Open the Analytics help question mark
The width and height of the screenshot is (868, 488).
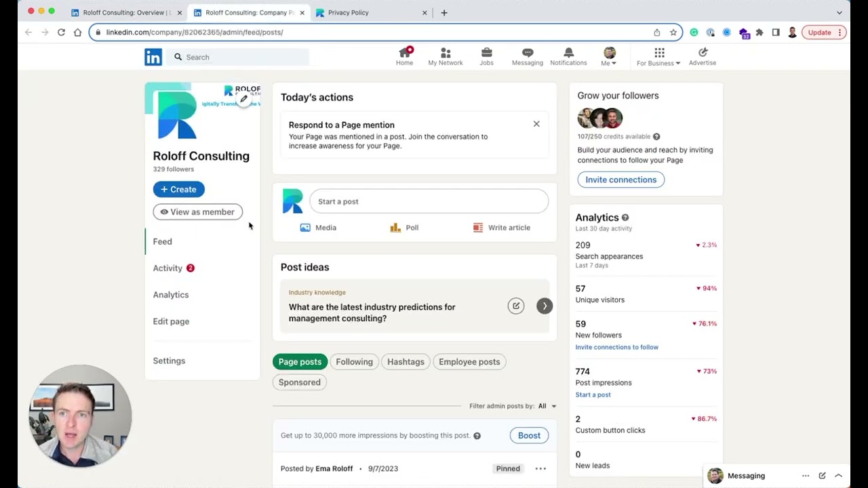[625, 218]
